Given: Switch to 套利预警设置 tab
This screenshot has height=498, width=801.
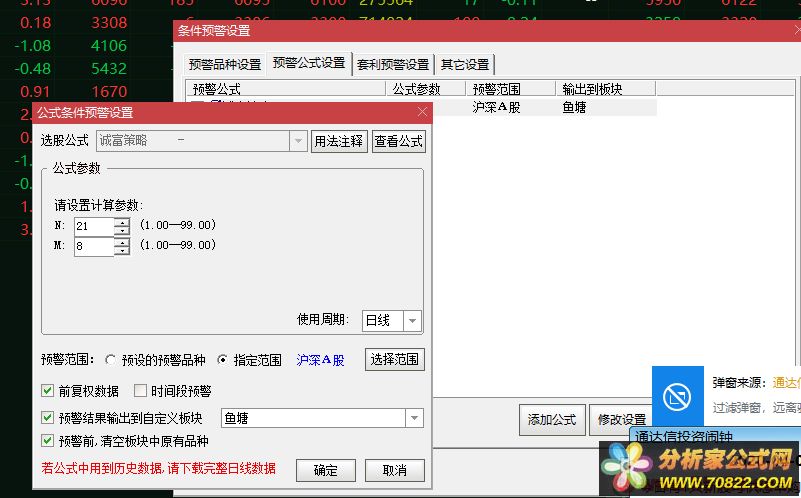Looking at the screenshot, I should pyautogui.click(x=393, y=64).
